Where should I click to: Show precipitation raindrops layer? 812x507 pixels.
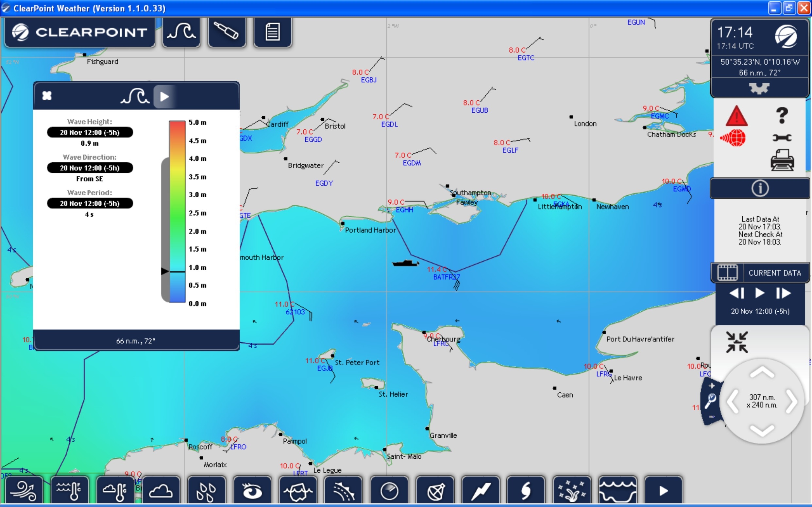[x=206, y=491]
